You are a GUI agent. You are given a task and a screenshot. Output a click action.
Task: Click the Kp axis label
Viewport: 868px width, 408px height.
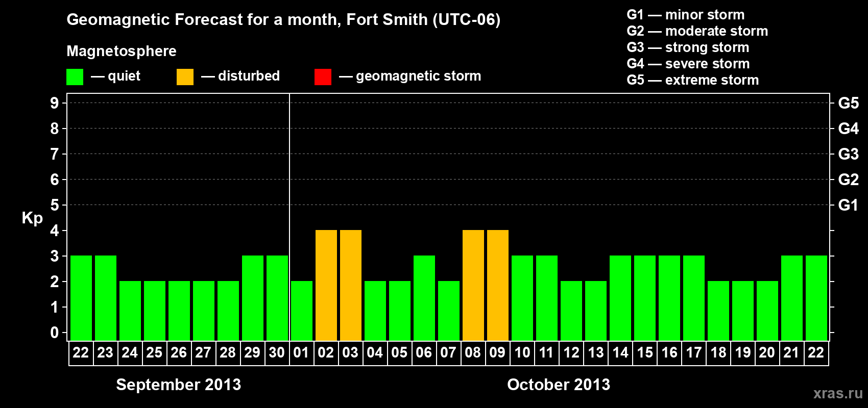[32, 218]
